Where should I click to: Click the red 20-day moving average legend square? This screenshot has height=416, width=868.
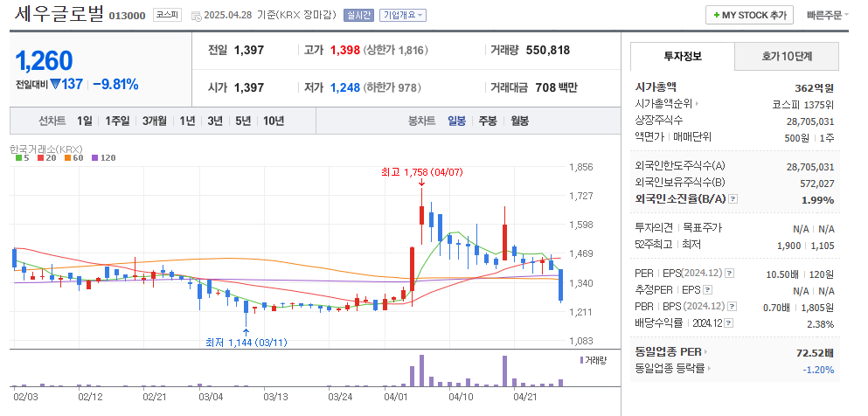click(x=40, y=157)
